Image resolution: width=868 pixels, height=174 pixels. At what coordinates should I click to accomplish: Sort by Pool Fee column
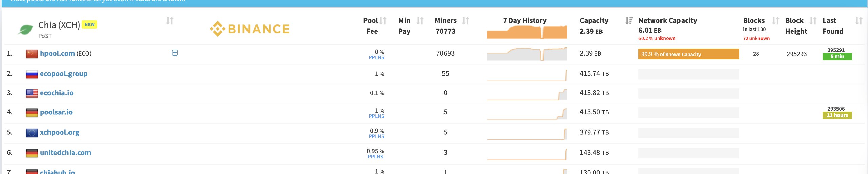(x=383, y=21)
